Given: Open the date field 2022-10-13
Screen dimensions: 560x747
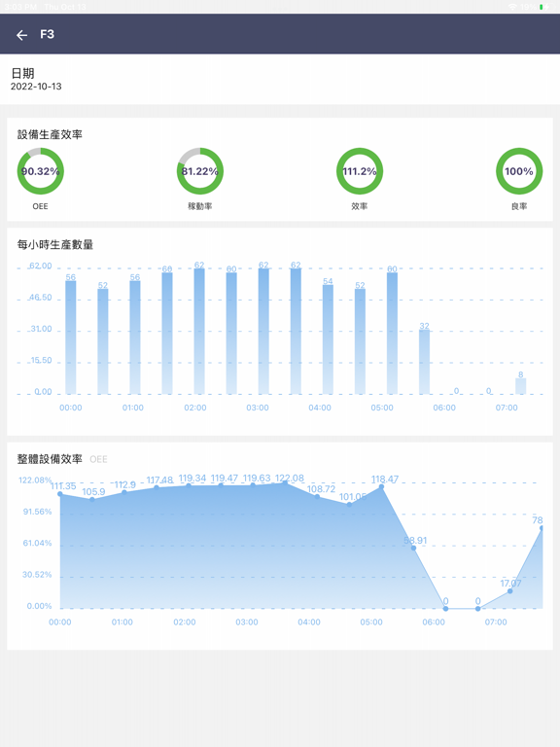Looking at the screenshot, I should (x=36, y=87).
